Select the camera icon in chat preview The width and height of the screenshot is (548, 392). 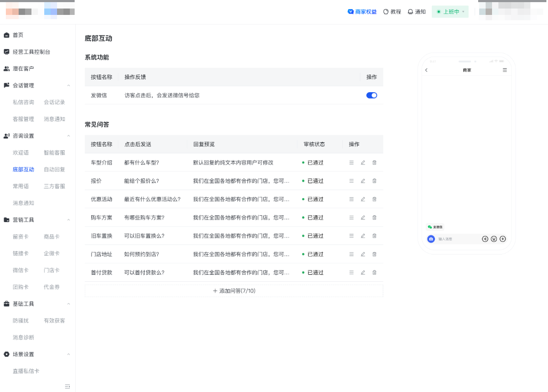tap(431, 239)
